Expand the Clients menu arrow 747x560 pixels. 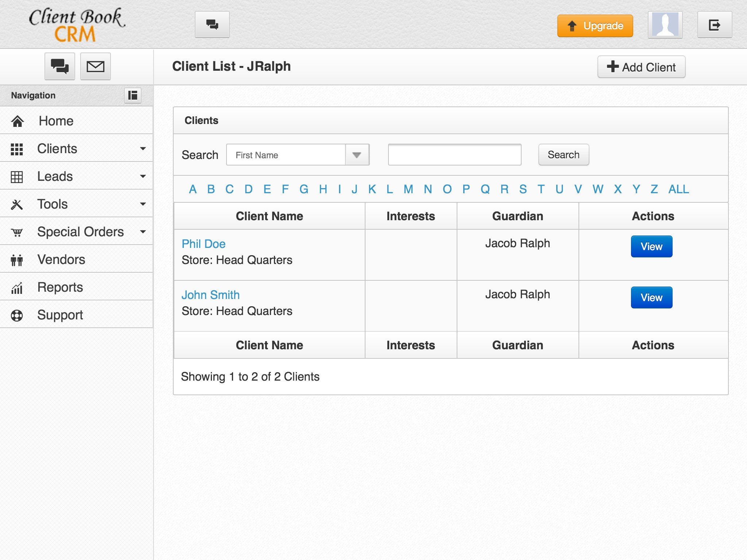coord(143,149)
